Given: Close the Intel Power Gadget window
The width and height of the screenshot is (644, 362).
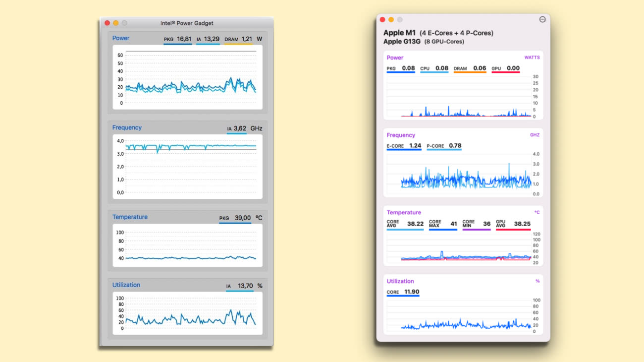Looking at the screenshot, I should point(107,23).
